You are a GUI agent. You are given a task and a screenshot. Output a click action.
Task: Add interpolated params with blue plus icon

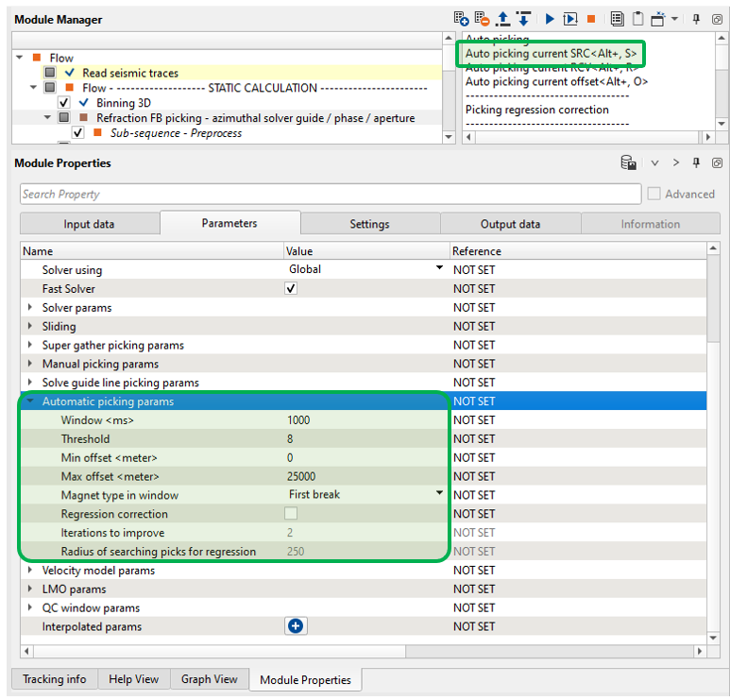pyautogui.click(x=296, y=626)
